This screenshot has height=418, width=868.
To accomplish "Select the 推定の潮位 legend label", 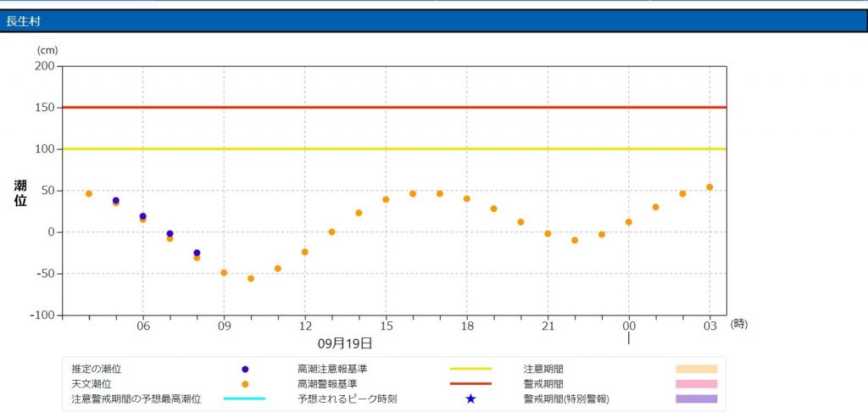I will [97, 369].
